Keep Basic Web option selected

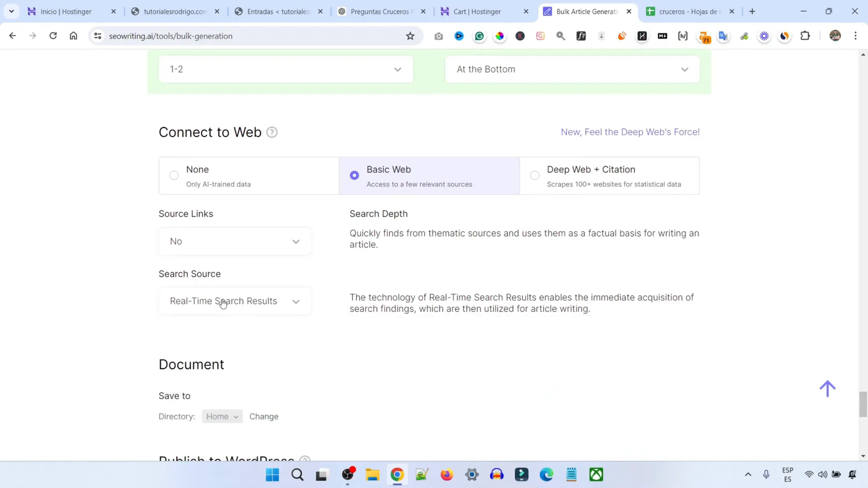tap(354, 175)
